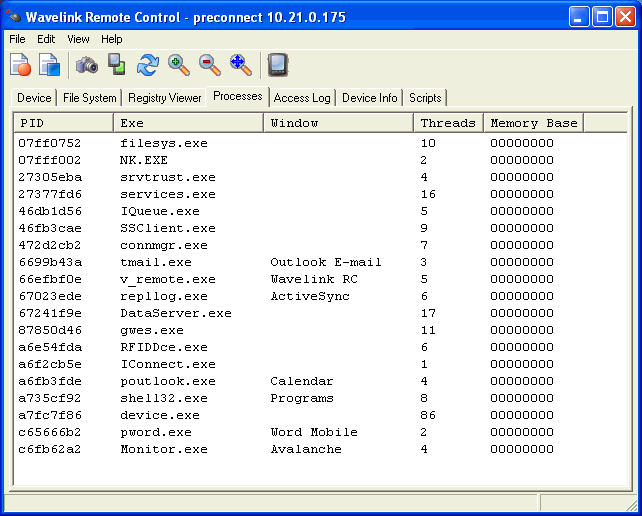Maximize the Wavelink Remote Control window

point(602,17)
